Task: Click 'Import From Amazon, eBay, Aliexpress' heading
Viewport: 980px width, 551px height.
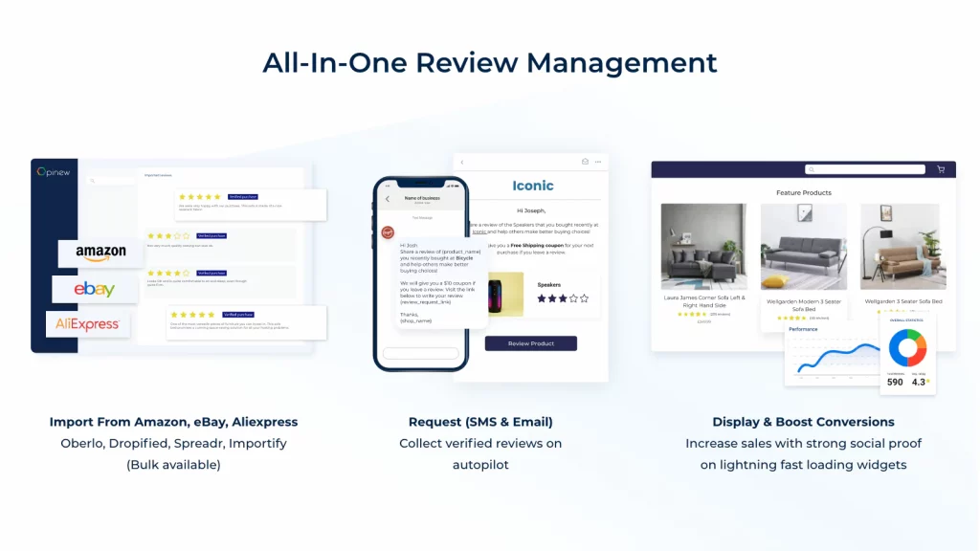Action: (174, 422)
